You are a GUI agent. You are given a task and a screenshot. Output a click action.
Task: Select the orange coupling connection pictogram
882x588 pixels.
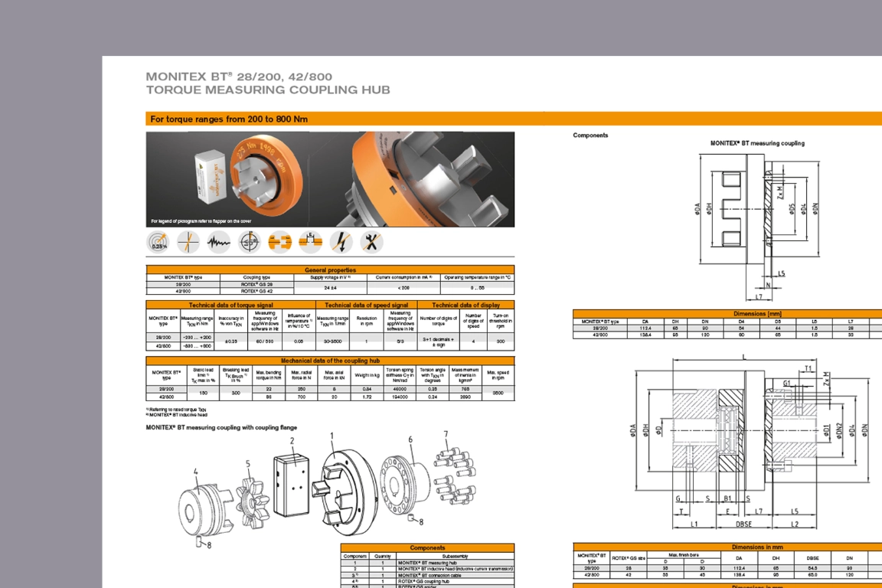click(x=279, y=242)
